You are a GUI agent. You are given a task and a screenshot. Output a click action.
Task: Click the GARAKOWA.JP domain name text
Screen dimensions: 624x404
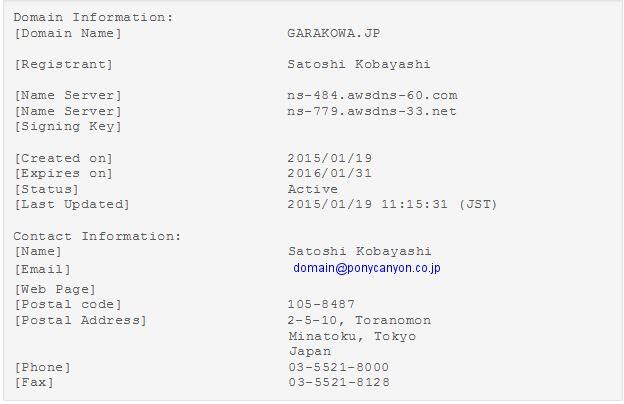333,33
